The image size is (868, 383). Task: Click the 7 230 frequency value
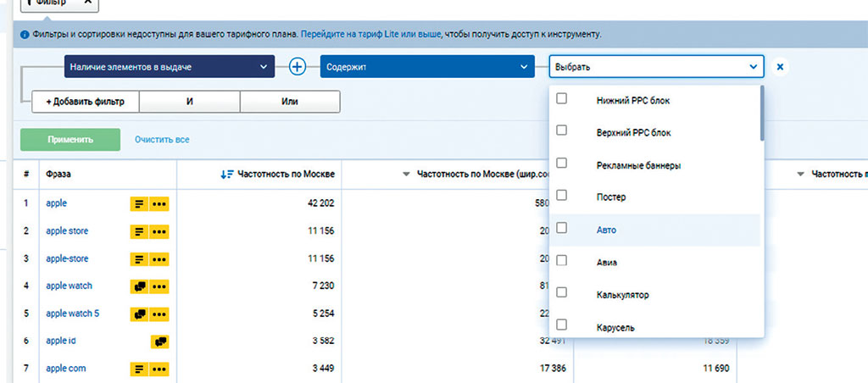point(324,286)
